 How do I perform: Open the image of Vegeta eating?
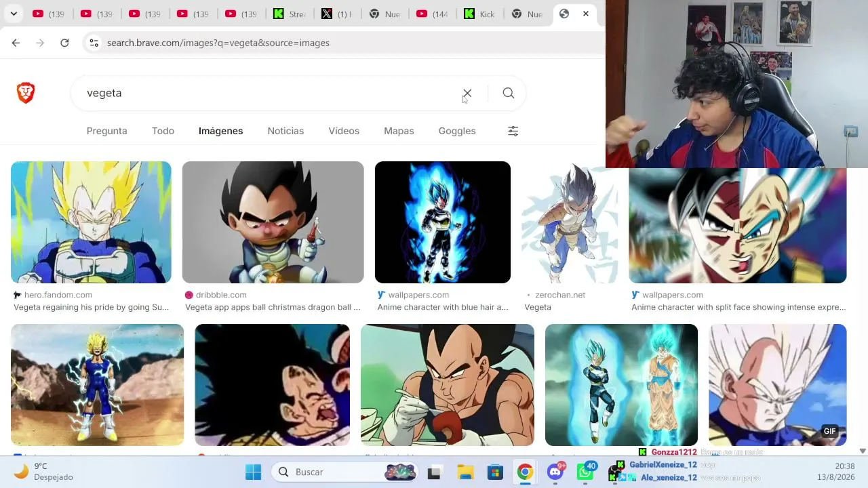click(x=448, y=385)
